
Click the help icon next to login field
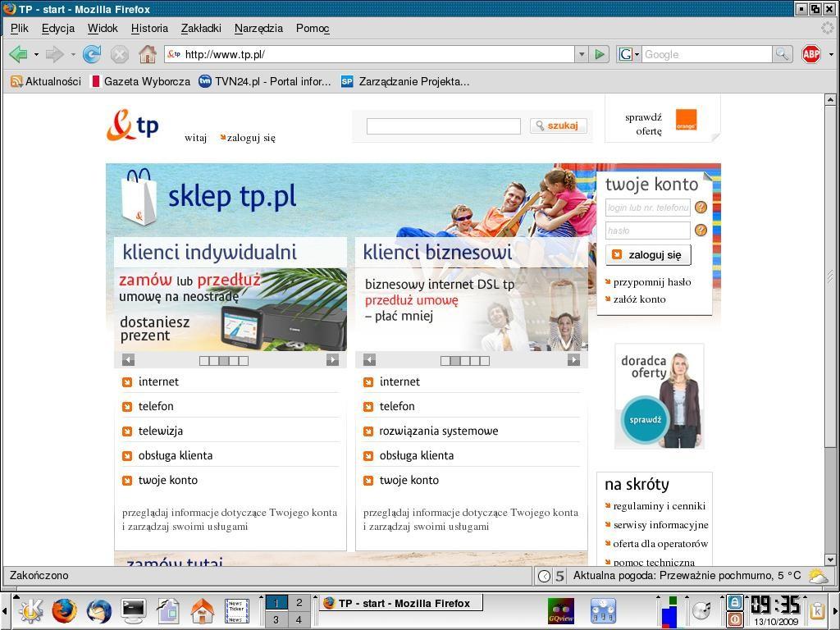coord(701,207)
